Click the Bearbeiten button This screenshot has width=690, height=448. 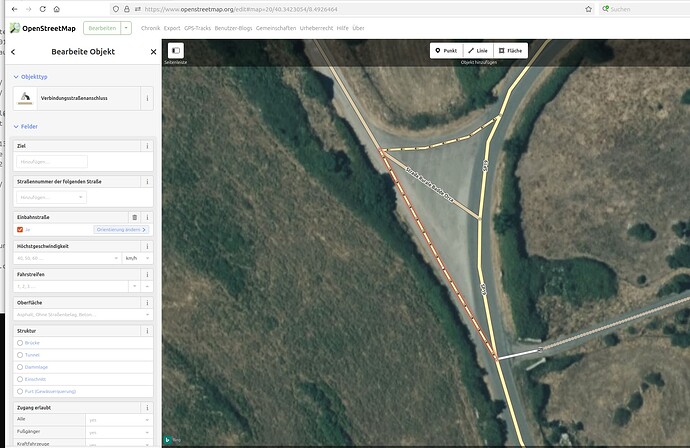pos(102,28)
